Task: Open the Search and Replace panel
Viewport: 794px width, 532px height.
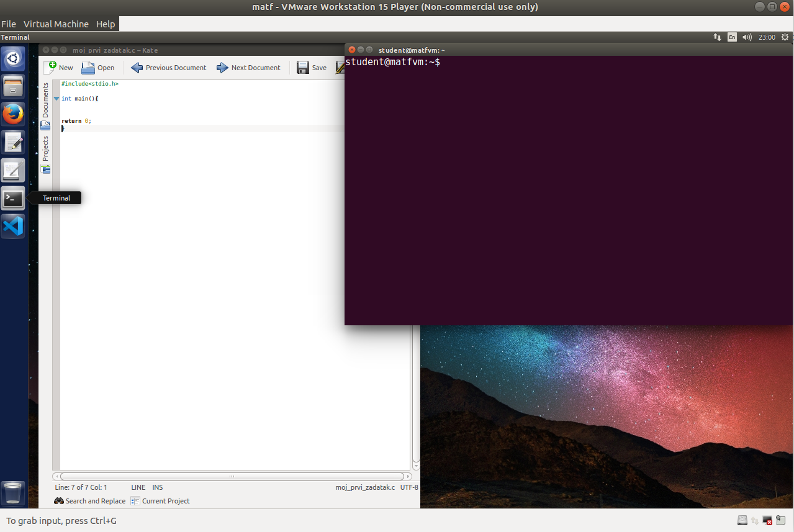Action: click(x=89, y=501)
